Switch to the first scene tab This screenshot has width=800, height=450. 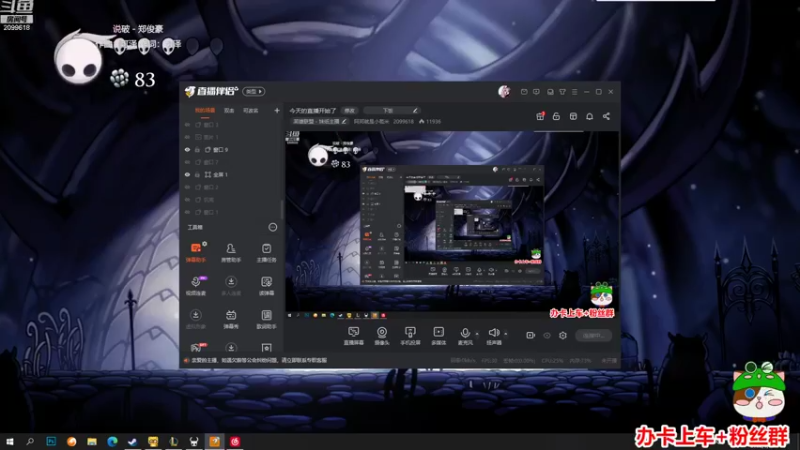(205, 110)
